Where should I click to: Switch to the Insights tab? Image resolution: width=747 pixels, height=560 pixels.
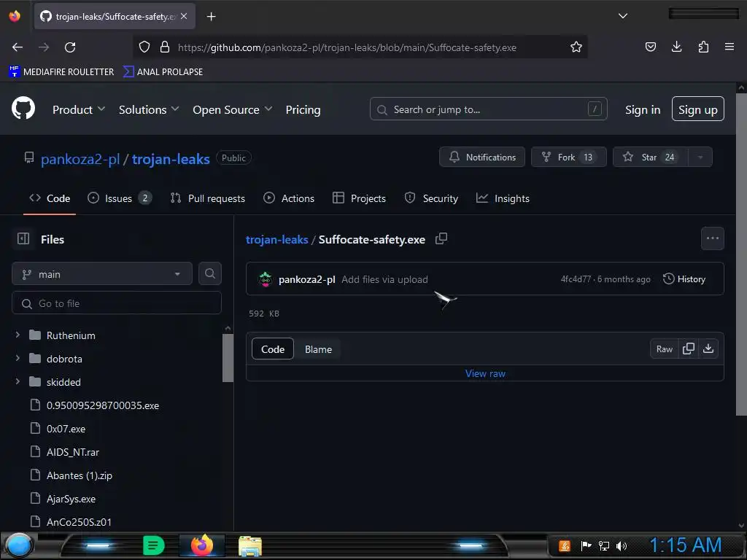pyautogui.click(x=503, y=198)
